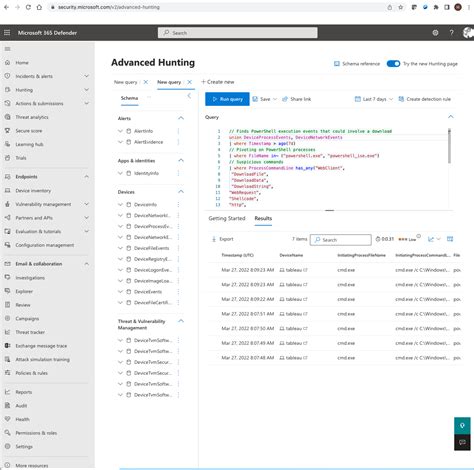Viewport: 474px width, 470px height.
Task: Click the query editor vertical scrollbar
Action: tap(449, 146)
